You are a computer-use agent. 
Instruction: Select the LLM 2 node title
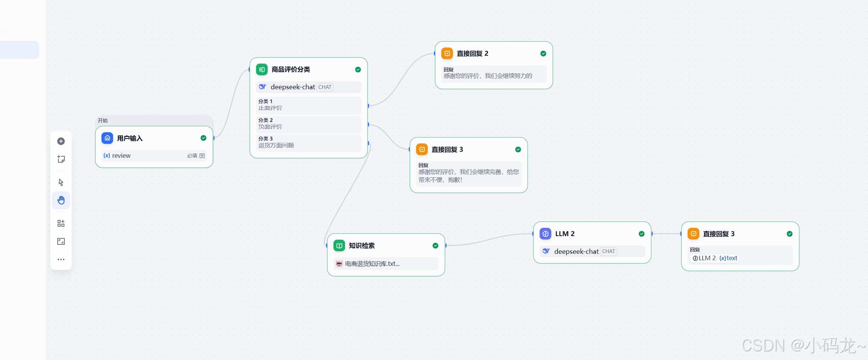[x=565, y=234]
